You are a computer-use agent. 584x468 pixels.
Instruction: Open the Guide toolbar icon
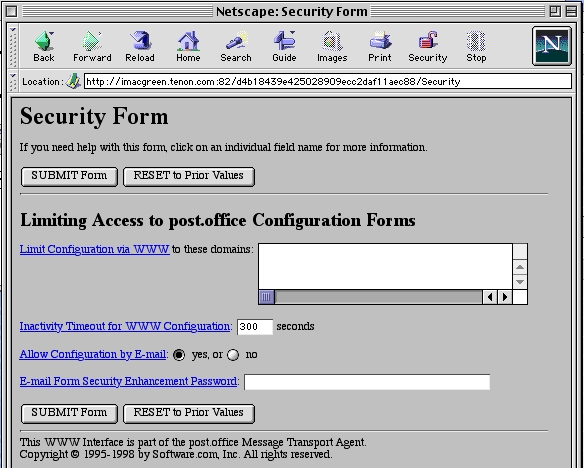[284, 46]
